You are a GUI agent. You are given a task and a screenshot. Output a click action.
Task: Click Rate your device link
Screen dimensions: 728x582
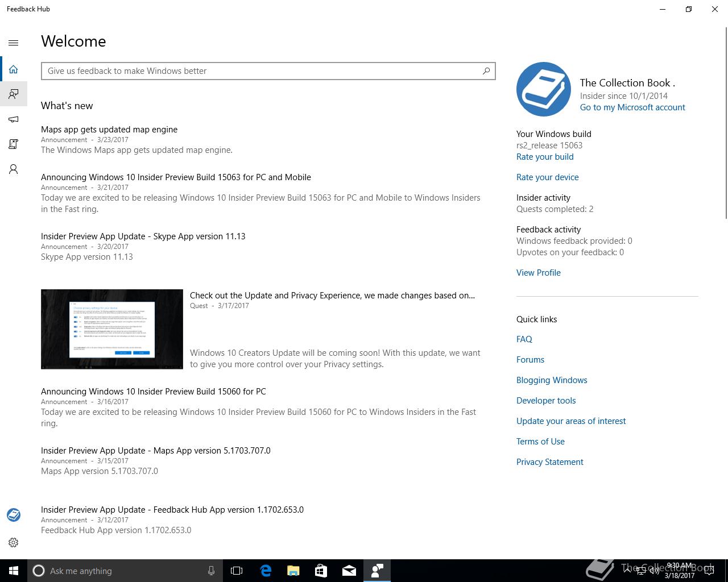click(x=547, y=177)
